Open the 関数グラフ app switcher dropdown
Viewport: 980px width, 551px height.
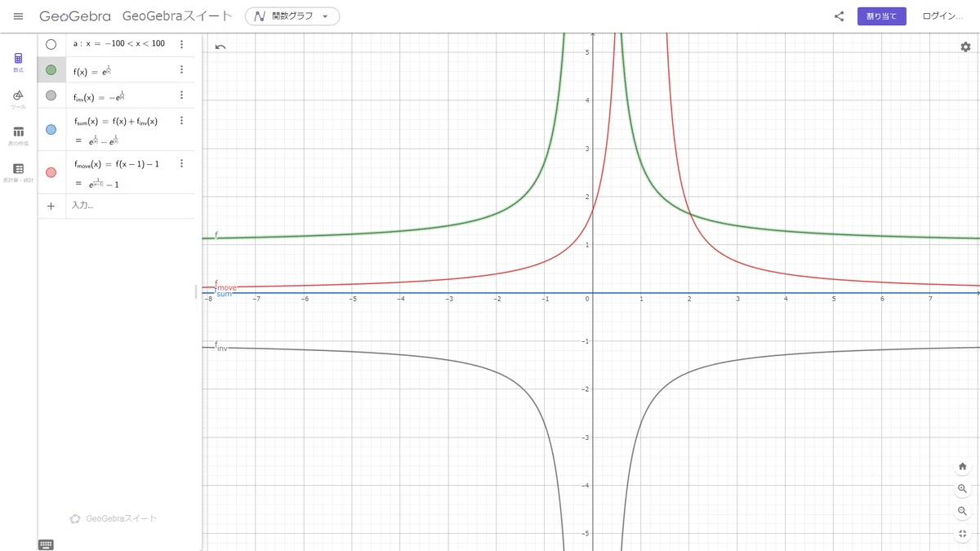(292, 16)
